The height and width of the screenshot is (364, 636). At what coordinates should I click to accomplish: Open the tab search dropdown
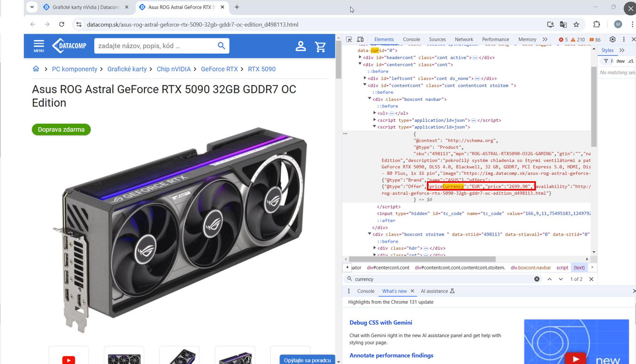point(32,7)
